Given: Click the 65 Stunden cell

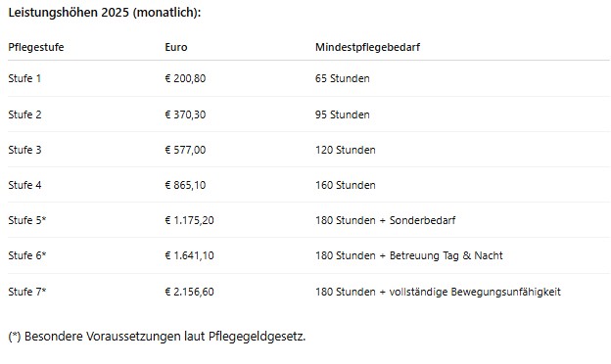Looking at the screenshot, I should (342, 78).
